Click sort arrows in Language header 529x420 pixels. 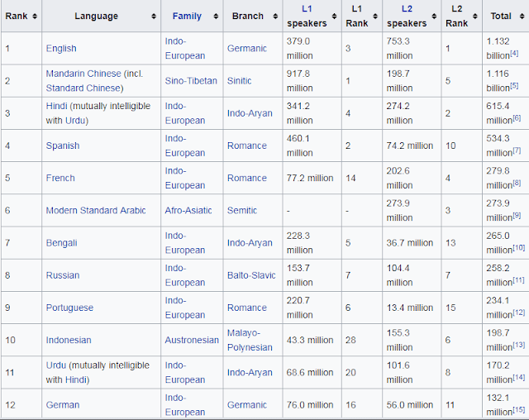(155, 16)
